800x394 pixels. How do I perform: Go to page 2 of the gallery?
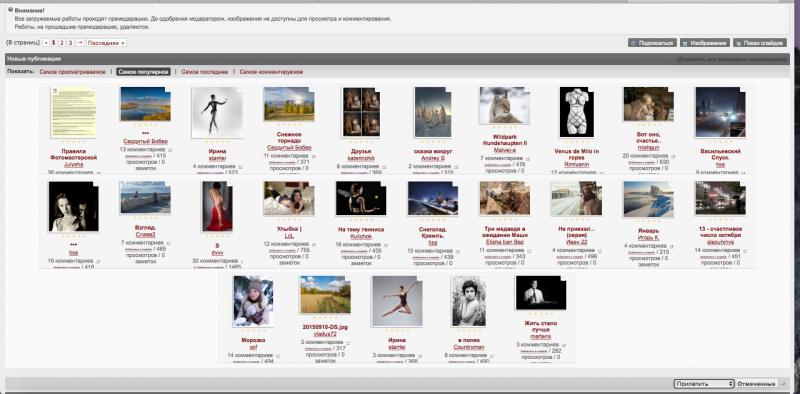[61, 43]
